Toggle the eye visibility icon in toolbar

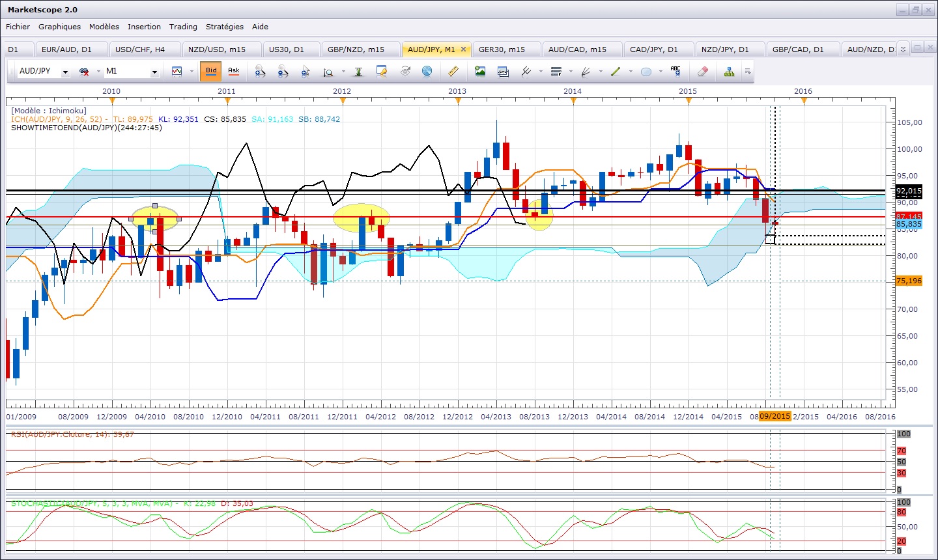click(405, 71)
